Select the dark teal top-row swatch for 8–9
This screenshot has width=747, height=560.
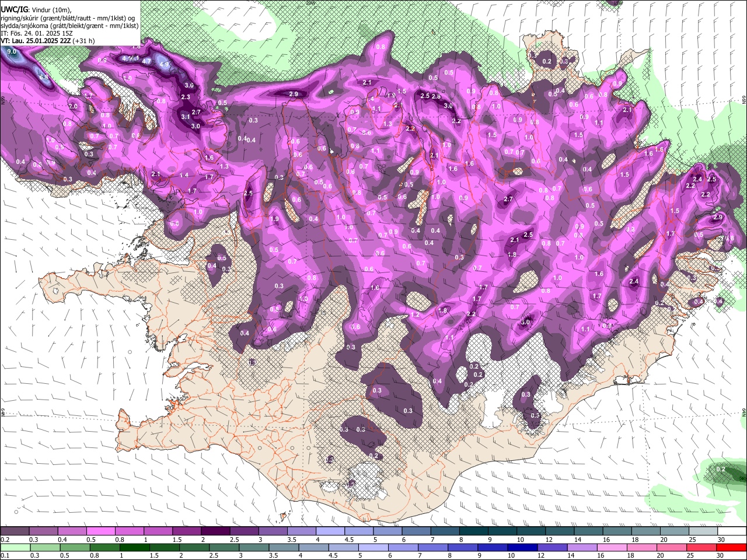point(473,531)
